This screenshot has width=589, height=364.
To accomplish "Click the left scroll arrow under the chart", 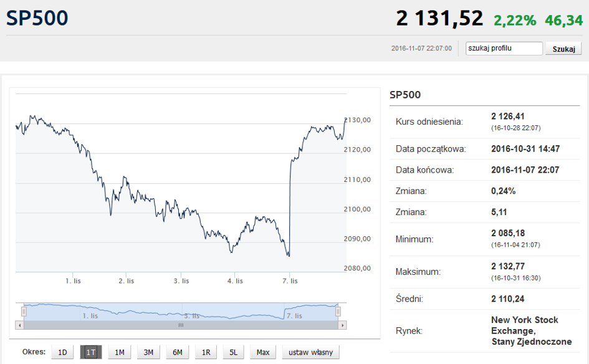I will [x=19, y=325].
